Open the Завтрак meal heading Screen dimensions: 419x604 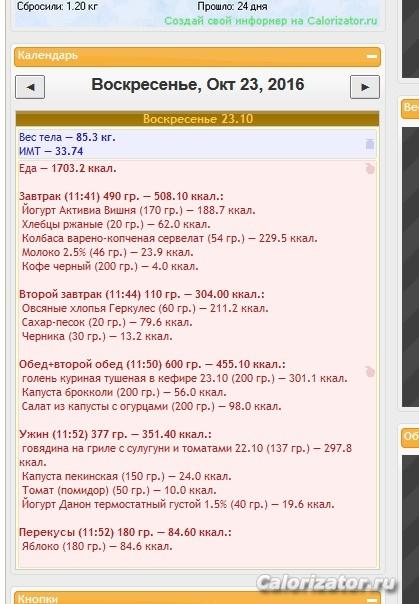(121, 196)
